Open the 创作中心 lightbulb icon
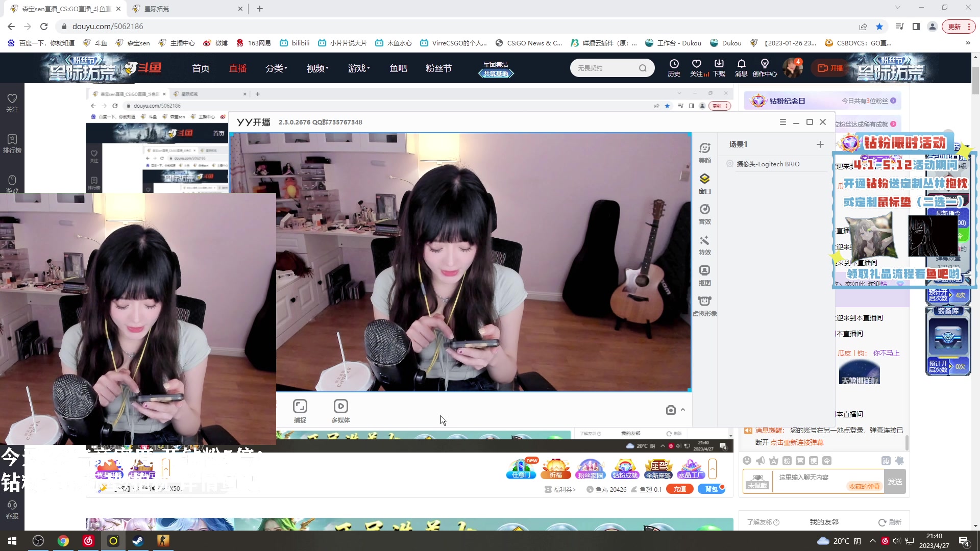Viewport: 980px width, 551px height. pos(765,67)
